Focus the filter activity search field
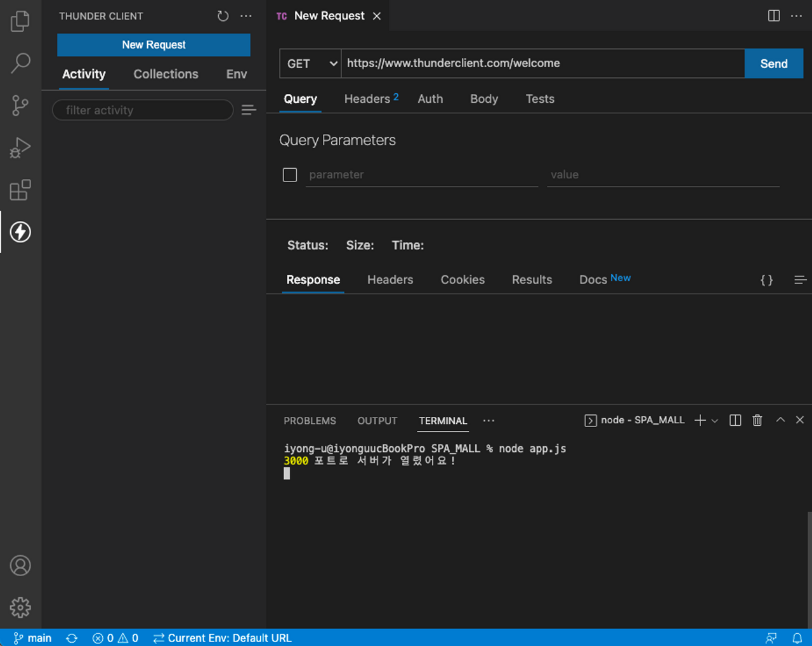Viewport: 812px width, 646px height. pos(143,110)
